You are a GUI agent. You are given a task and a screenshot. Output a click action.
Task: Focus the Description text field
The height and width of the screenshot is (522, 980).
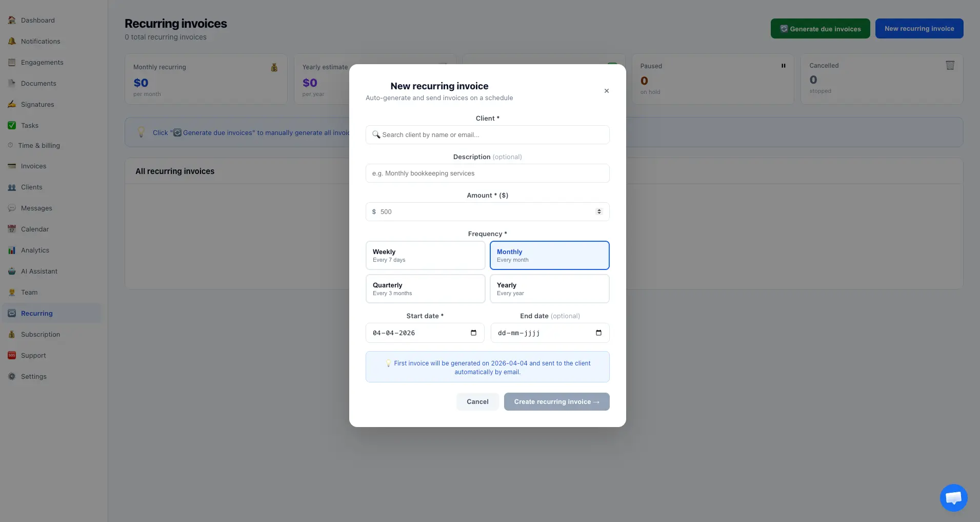[x=487, y=173]
